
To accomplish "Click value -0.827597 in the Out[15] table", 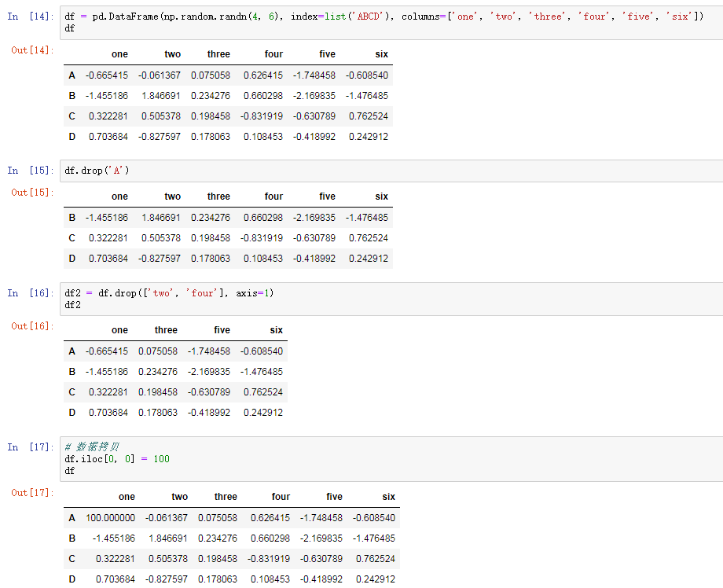I will click(160, 259).
